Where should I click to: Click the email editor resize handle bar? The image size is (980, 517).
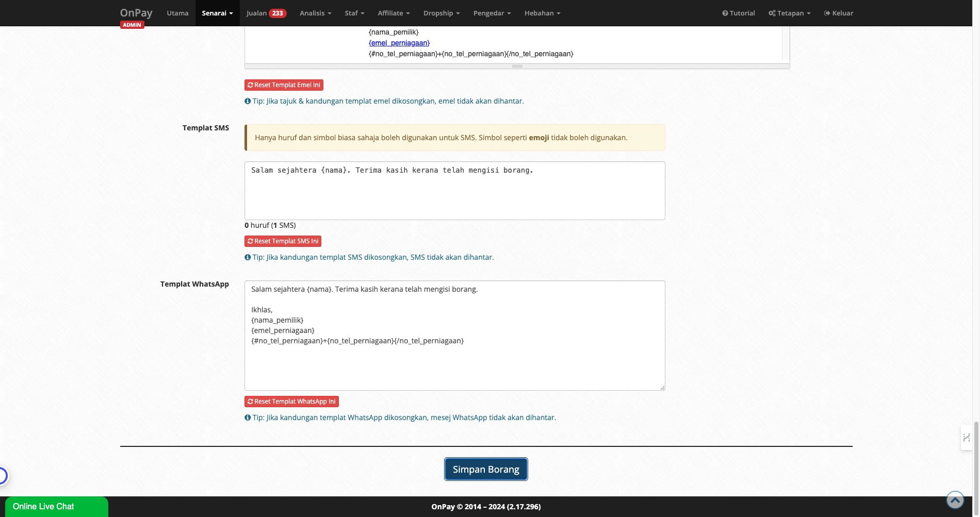pyautogui.click(x=517, y=66)
